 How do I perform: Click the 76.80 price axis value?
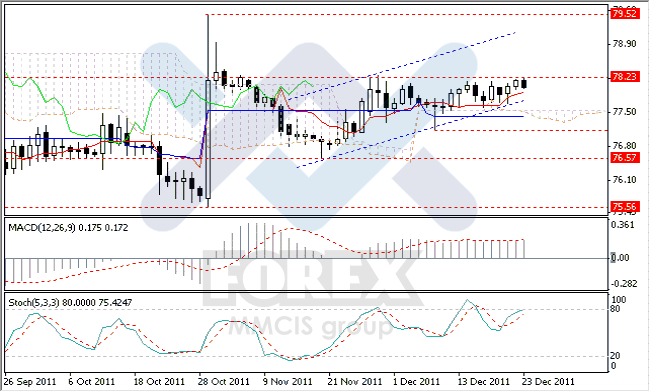coord(624,146)
